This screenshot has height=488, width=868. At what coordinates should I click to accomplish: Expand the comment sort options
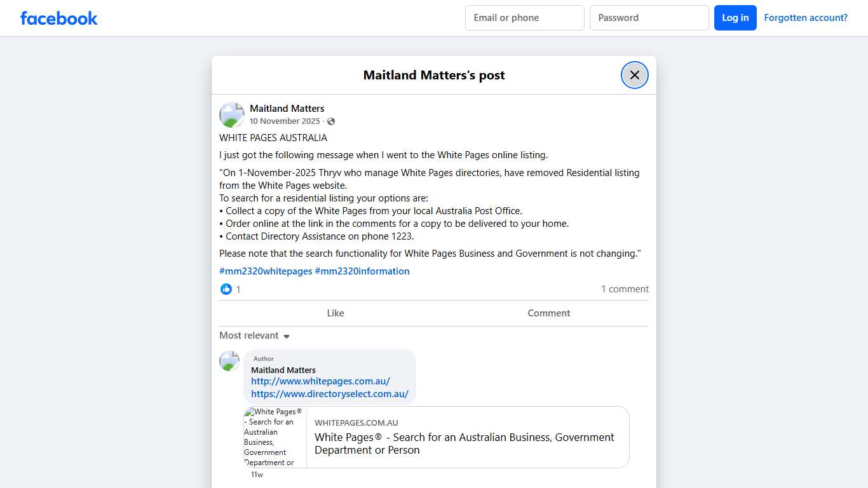click(254, 335)
